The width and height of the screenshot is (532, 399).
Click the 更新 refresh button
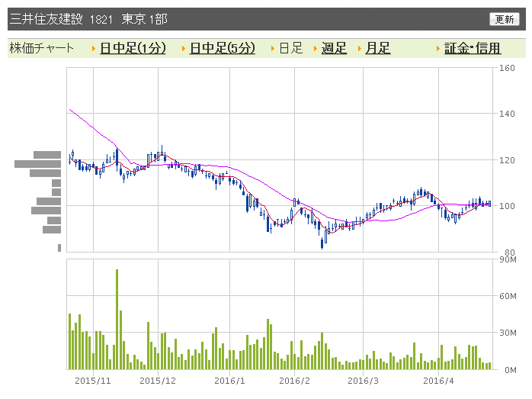pyautogui.click(x=504, y=19)
